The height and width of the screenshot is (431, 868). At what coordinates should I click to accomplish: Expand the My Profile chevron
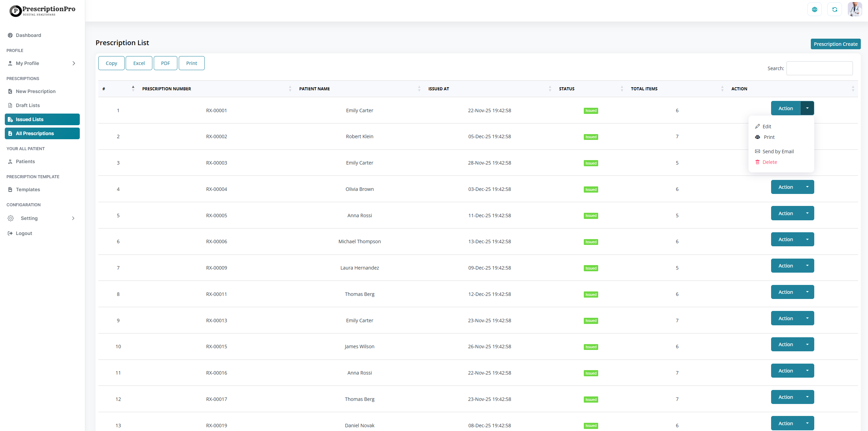pos(74,63)
